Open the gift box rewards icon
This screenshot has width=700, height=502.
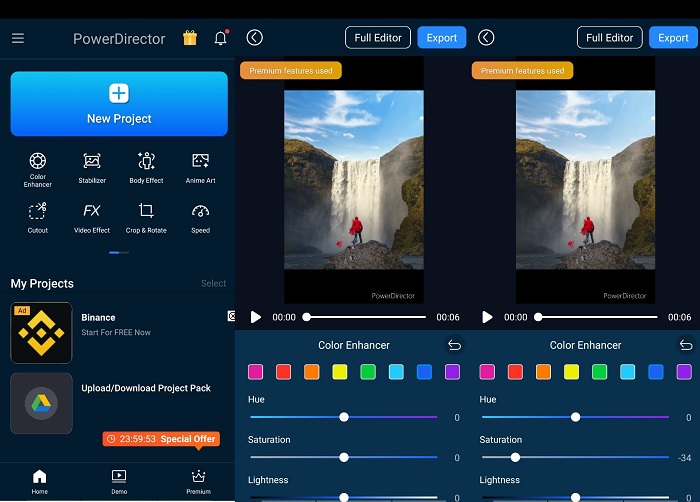tap(190, 38)
